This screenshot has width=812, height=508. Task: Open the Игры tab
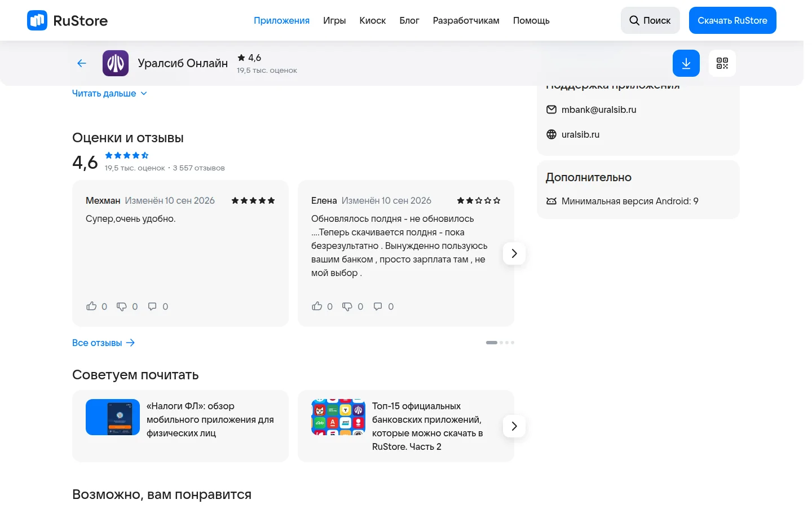pos(334,20)
